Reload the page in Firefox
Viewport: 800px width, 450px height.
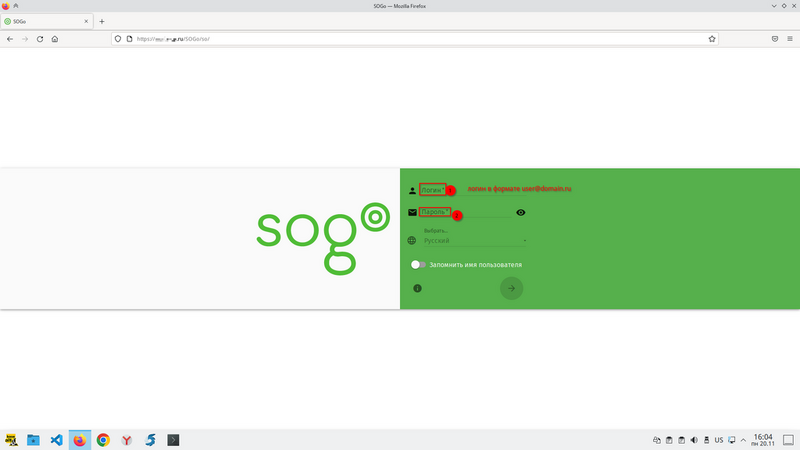(x=40, y=39)
